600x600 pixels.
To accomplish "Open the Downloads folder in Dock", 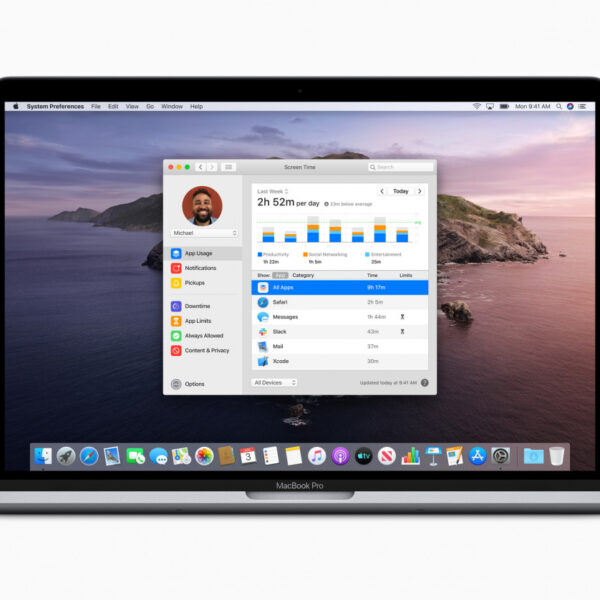I will (x=534, y=456).
